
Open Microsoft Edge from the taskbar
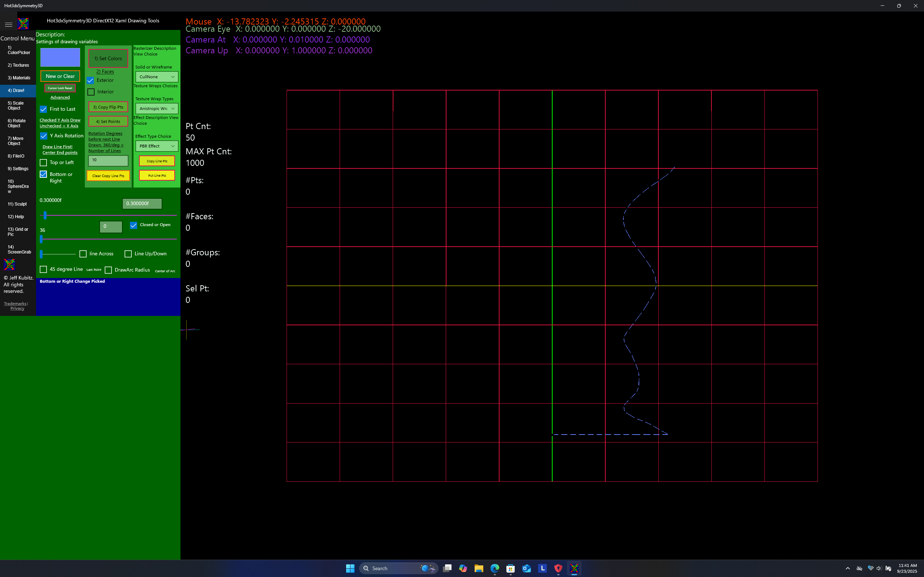click(x=495, y=568)
